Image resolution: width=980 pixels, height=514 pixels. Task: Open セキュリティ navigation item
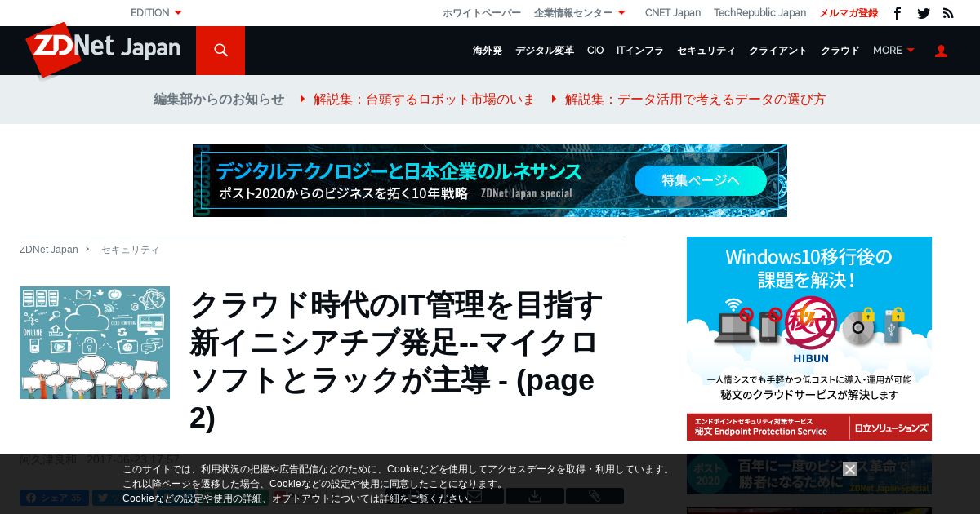(706, 51)
